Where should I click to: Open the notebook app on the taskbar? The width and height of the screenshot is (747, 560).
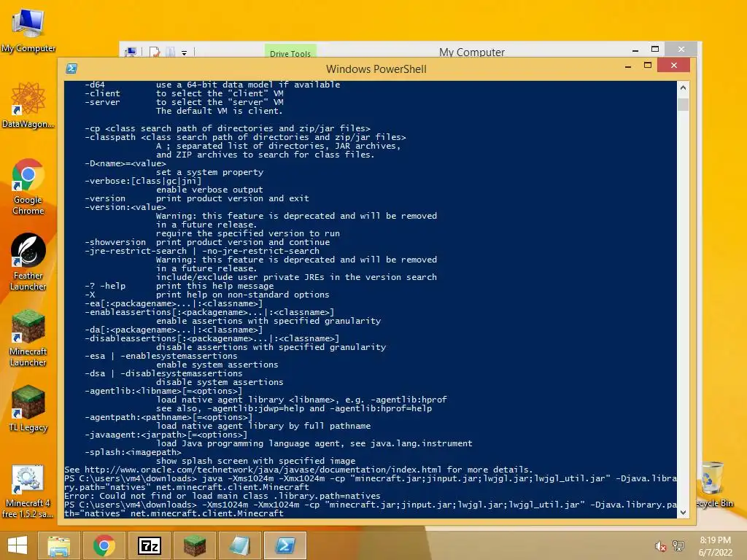tap(239, 545)
